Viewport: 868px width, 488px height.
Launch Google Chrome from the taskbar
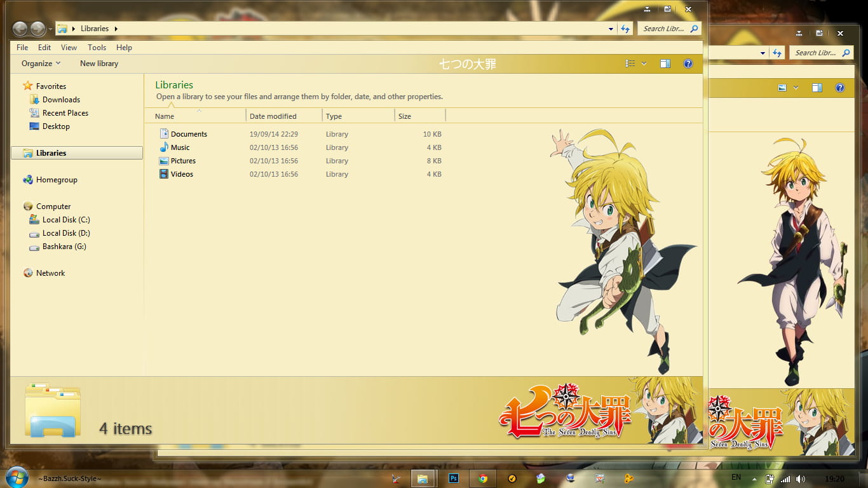(483, 478)
